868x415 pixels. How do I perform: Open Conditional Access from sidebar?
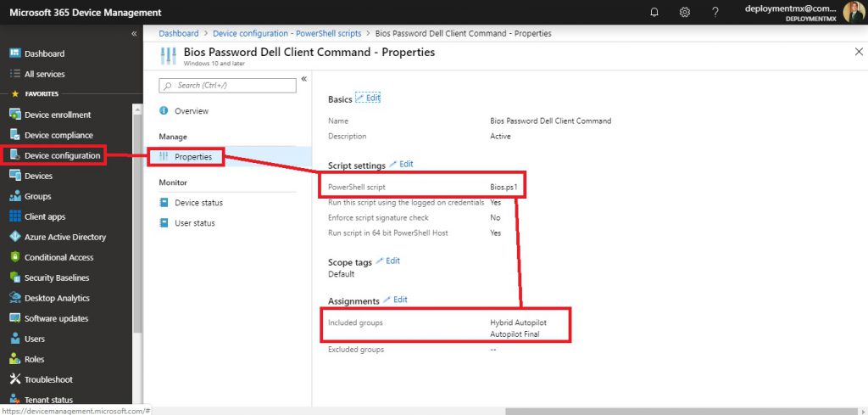click(x=58, y=257)
